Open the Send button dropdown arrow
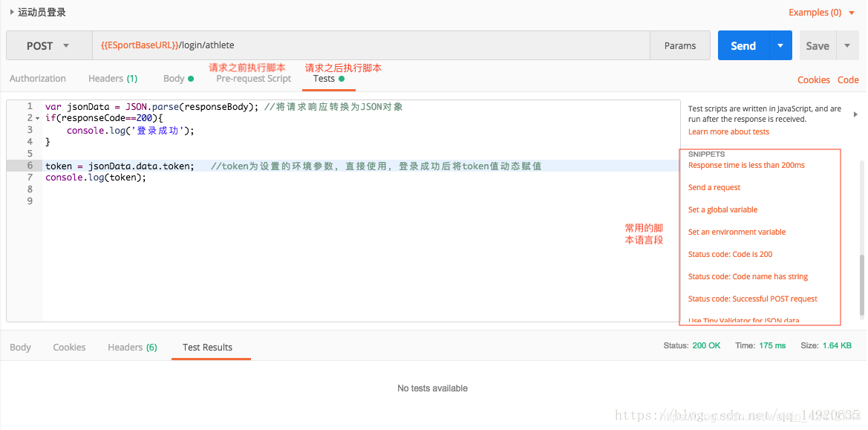The image size is (868, 430). click(780, 46)
